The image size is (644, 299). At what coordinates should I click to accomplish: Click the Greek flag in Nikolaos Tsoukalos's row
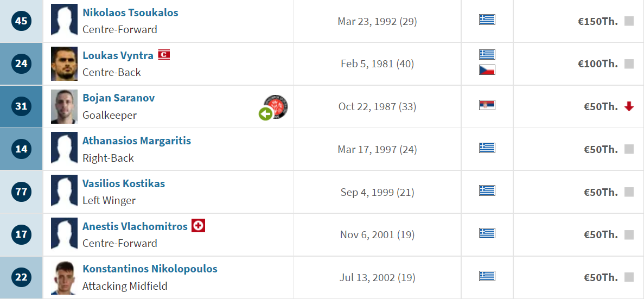click(x=487, y=20)
